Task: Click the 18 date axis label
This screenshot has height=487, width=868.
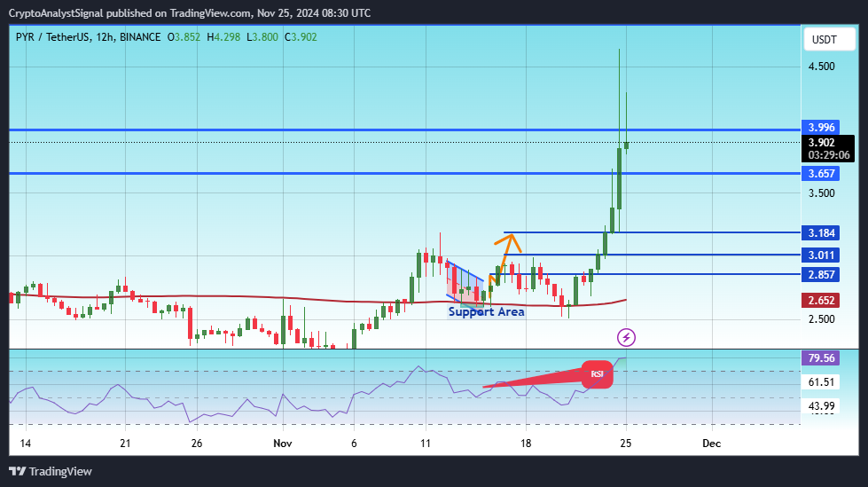Action: click(526, 444)
